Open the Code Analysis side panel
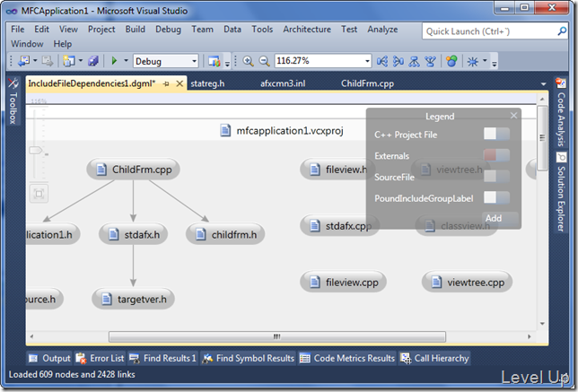578x392 pixels. (561, 112)
